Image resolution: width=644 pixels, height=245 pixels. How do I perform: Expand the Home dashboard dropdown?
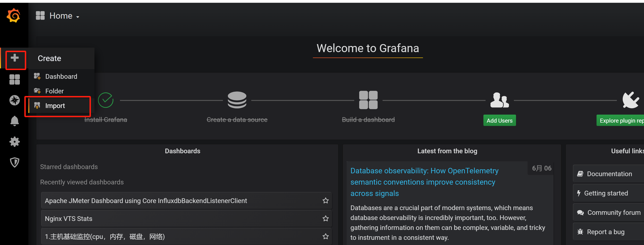point(64,16)
